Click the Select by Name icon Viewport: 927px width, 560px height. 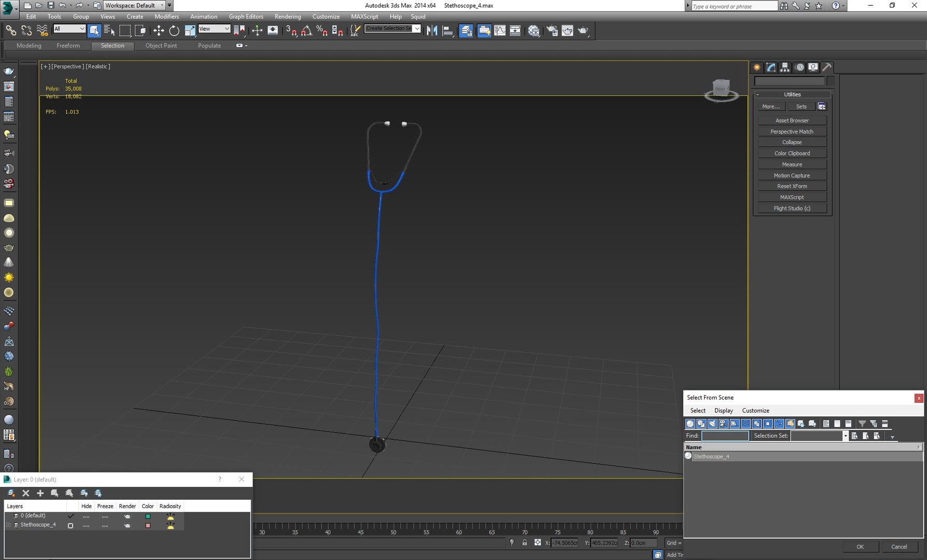109,31
